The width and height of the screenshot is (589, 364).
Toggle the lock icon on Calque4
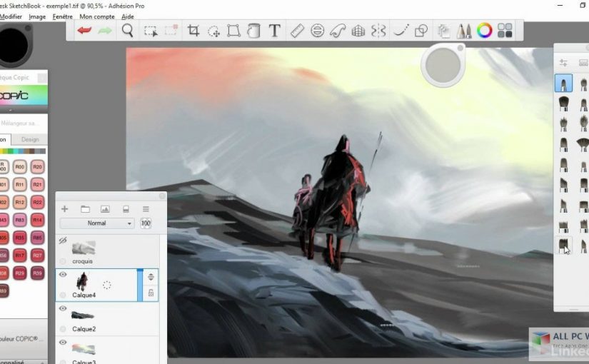tap(151, 293)
